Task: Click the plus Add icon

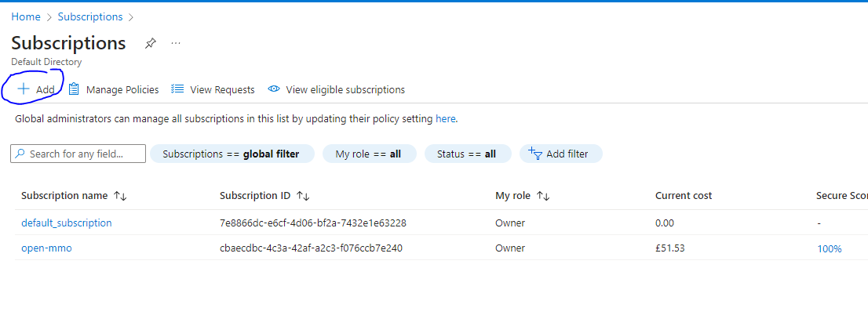Action: tap(24, 89)
